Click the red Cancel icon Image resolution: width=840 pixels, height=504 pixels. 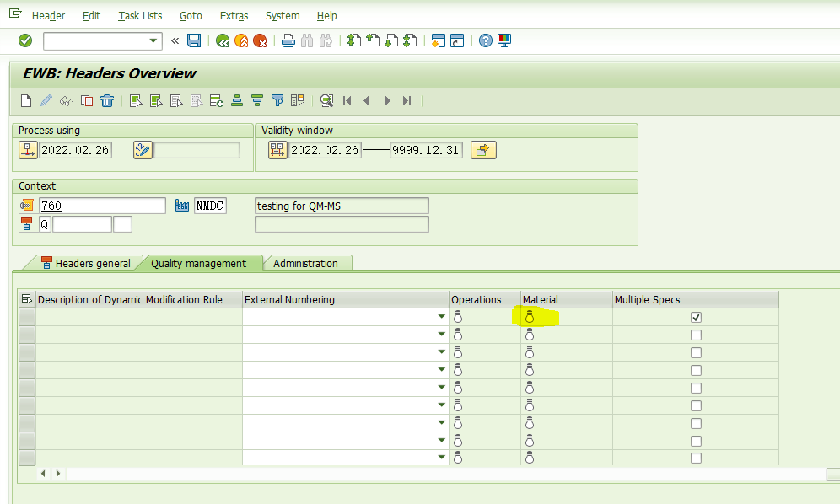click(x=260, y=40)
